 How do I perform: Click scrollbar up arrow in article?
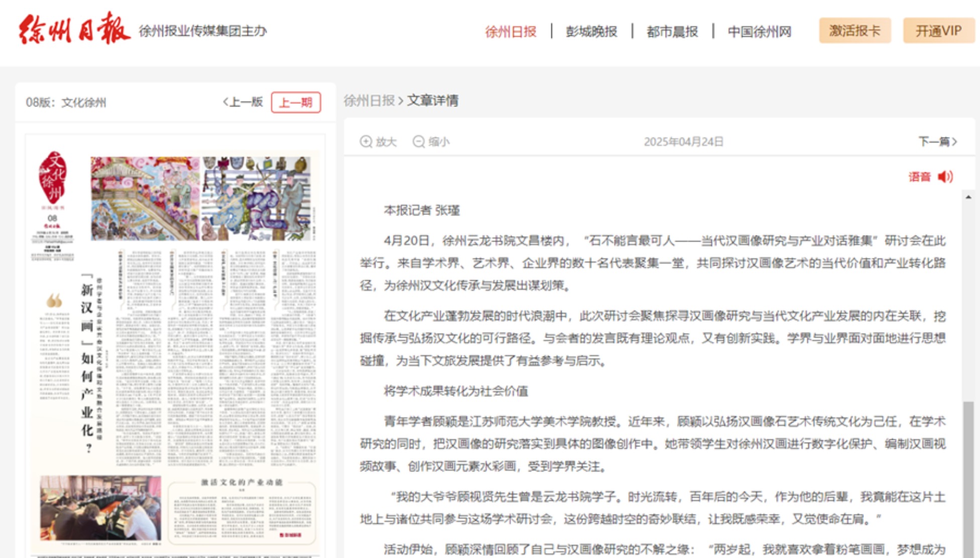pos(968,197)
